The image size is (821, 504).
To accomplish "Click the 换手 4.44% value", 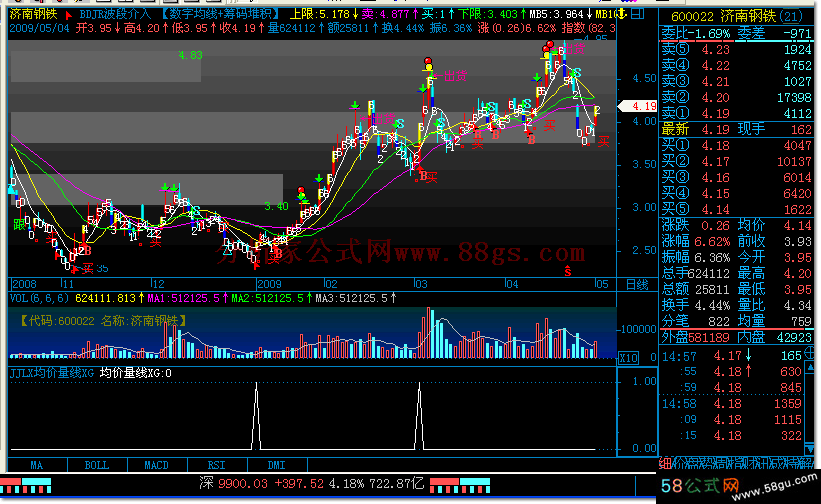I will (x=712, y=305).
